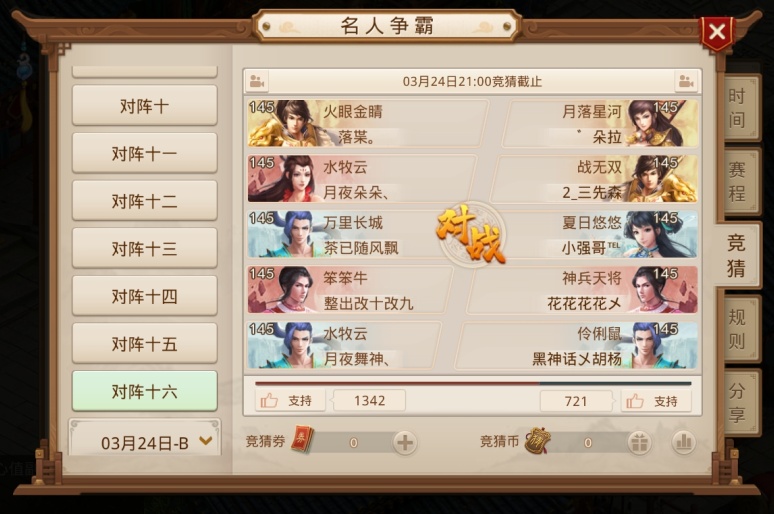Open the 规则 side tab
The width and height of the screenshot is (774, 514).
[738, 328]
